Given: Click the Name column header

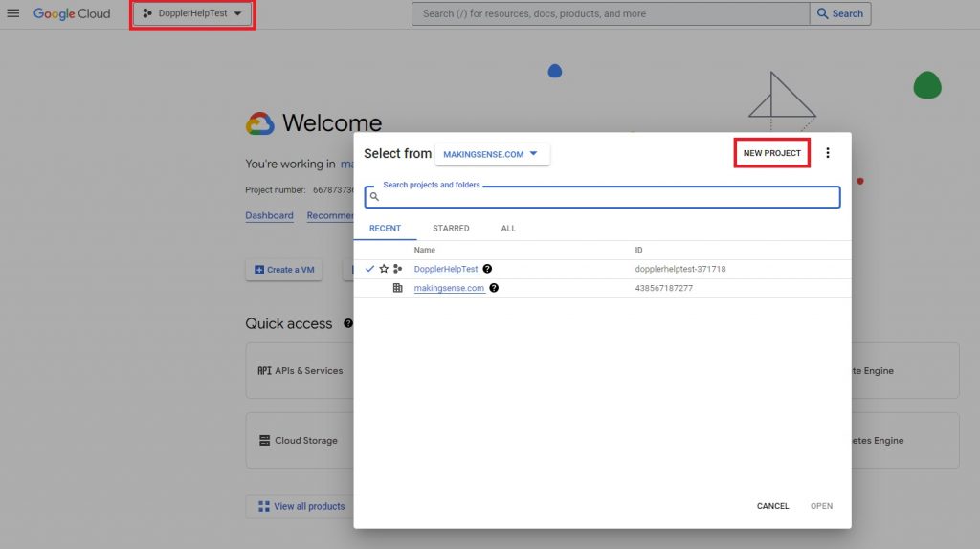Looking at the screenshot, I should click(424, 250).
